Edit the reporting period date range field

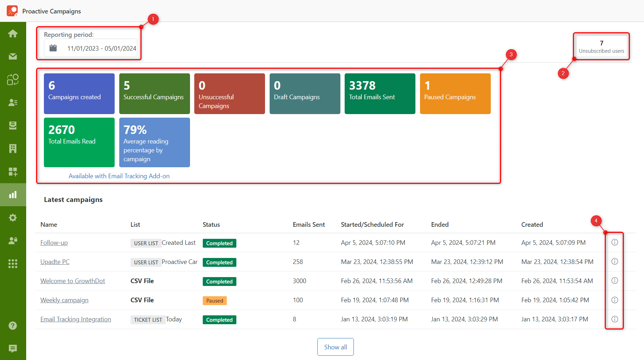coord(91,48)
